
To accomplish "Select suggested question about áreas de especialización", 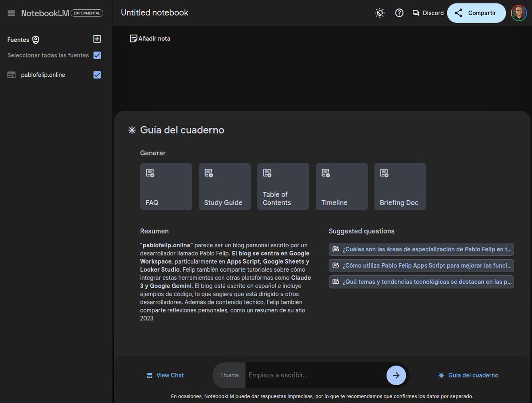I will 422,249.
